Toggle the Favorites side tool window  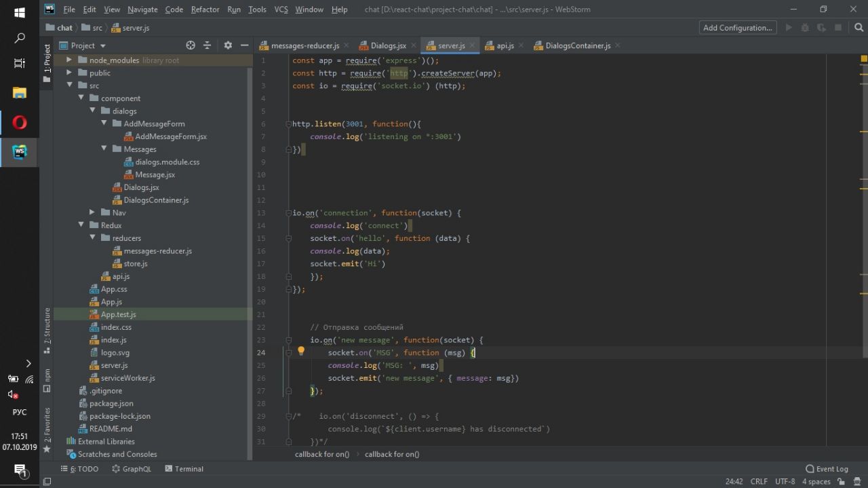tap(47, 429)
